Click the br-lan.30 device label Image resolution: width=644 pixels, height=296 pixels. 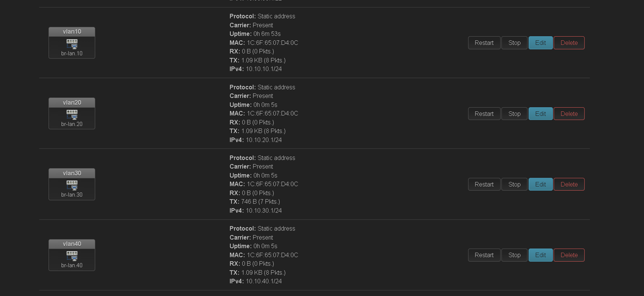click(x=72, y=195)
